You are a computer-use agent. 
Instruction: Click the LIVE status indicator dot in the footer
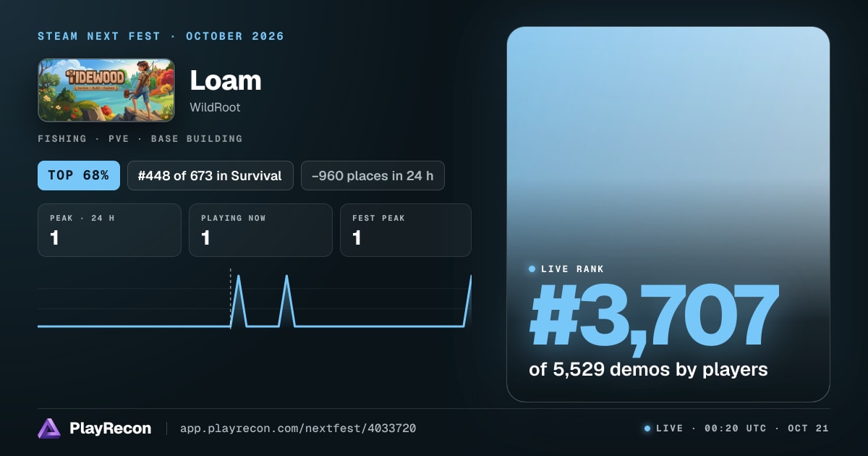(x=647, y=428)
